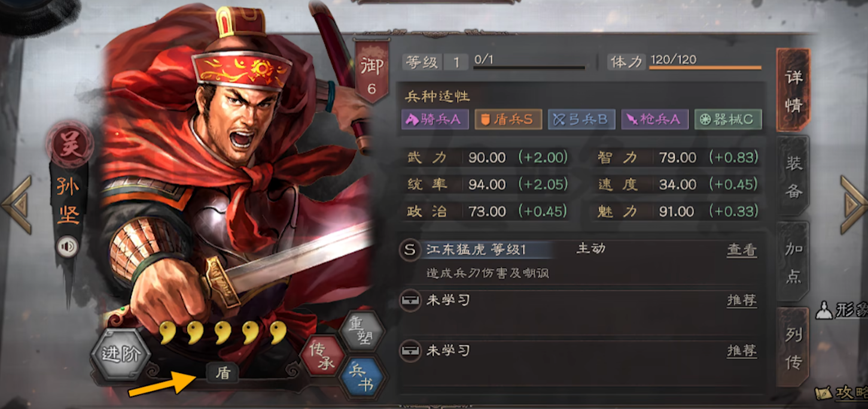Open the 加点 tab
This screenshot has width=868, height=409.
tap(794, 263)
